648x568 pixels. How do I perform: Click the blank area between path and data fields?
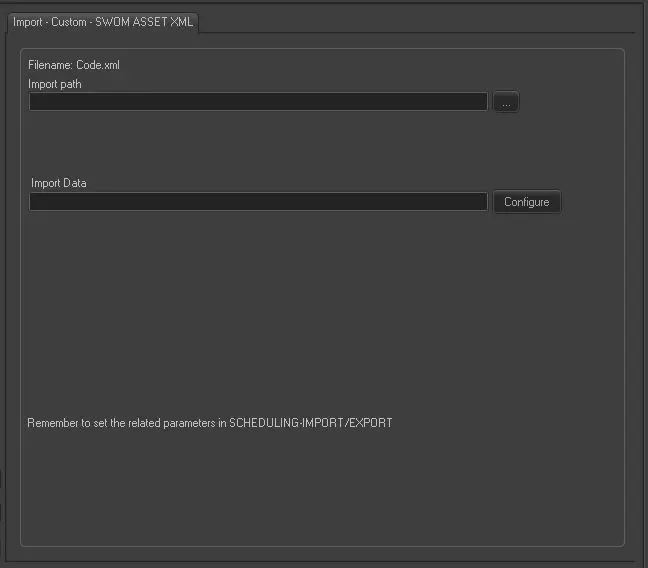point(257,145)
